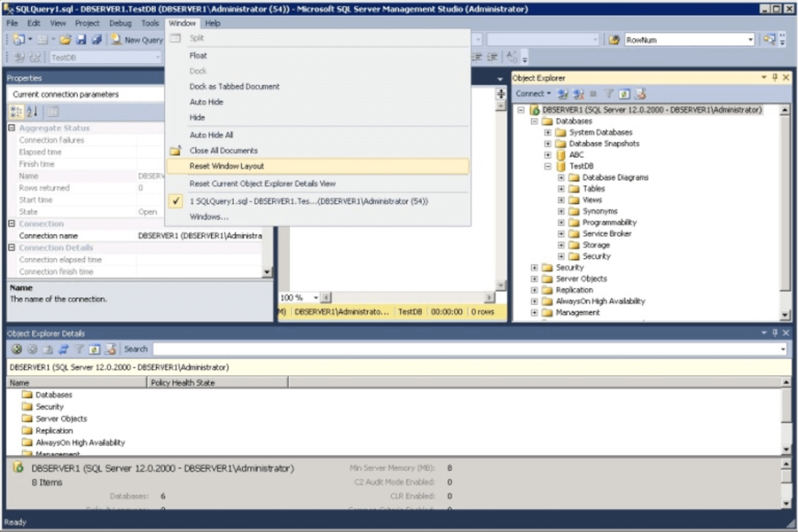The height and width of the screenshot is (532, 798).
Task: Click the find icon right of RowNum box
Action: click(770, 39)
